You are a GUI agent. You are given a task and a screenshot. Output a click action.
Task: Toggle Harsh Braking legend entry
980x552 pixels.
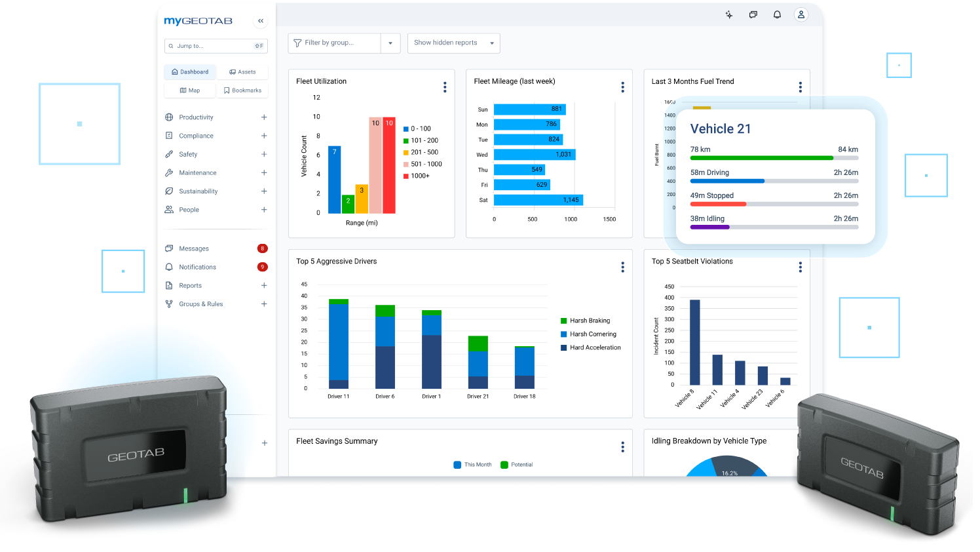[588, 321]
